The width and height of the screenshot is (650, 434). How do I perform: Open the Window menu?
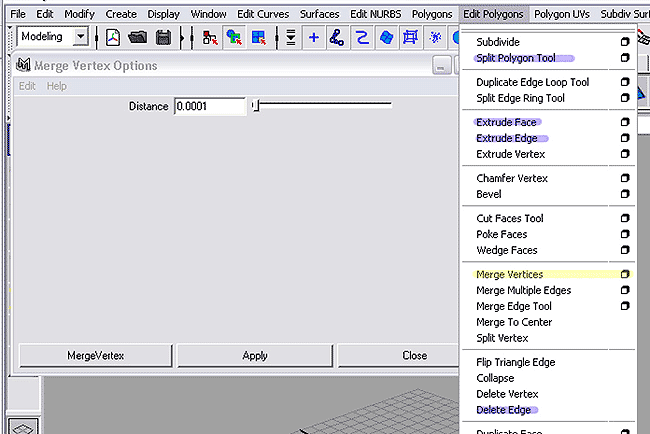point(209,14)
